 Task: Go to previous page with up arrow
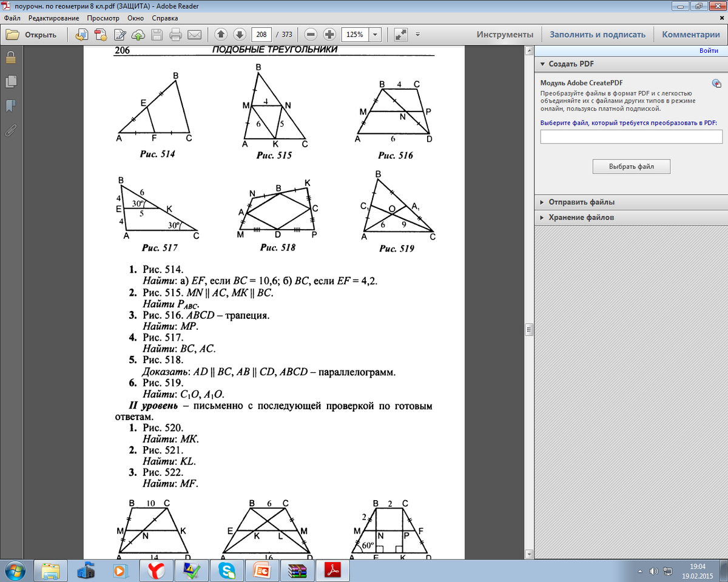220,35
